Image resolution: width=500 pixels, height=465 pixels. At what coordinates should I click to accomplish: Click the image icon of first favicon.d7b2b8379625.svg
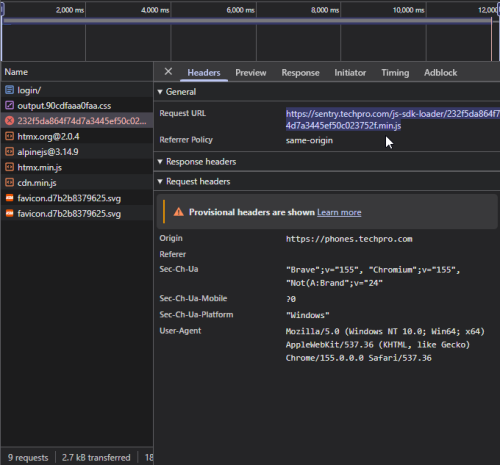(10, 198)
